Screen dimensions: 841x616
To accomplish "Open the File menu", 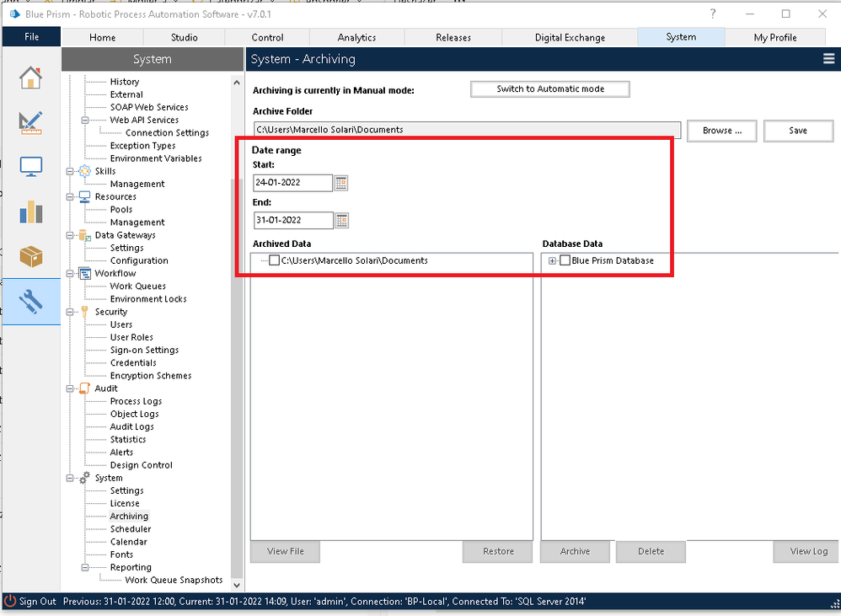I will (x=32, y=37).
